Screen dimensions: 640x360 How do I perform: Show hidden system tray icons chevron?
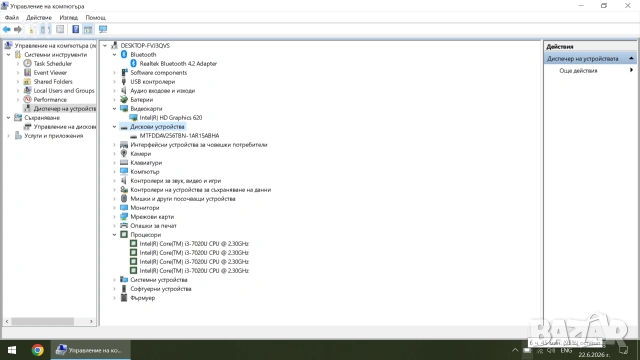515,350
